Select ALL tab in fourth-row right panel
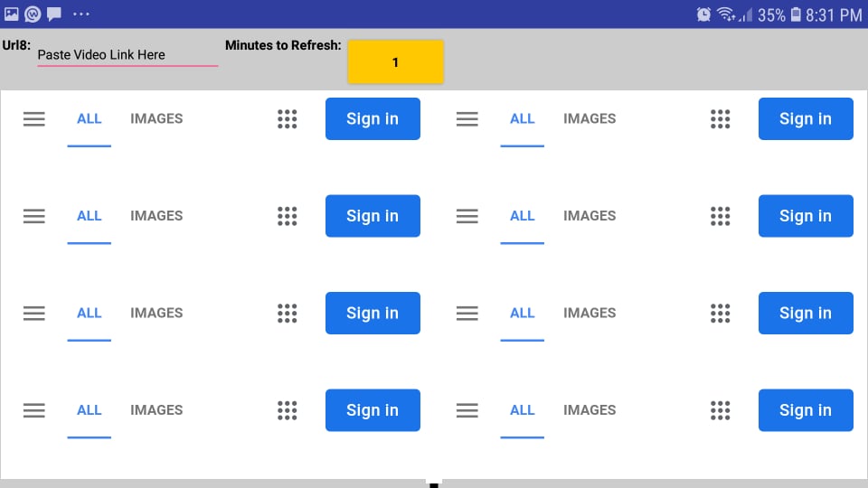 (522, 410)
